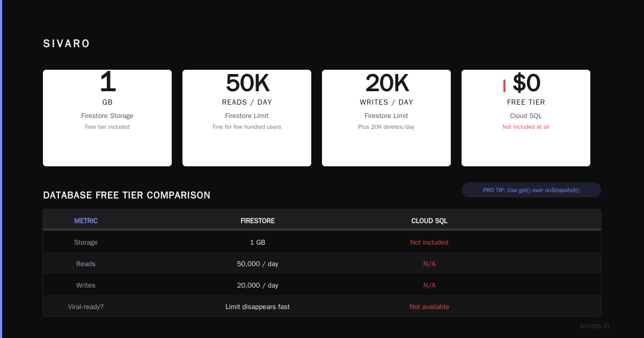The image size is (644, 338).
Task: Click the 'Limit disappears fast' cell
Action: tap(258, 307)
